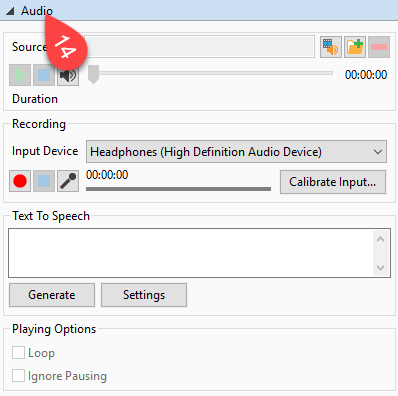Screen dimensions: 398x396
Task: Click the audio playback position slider handle
Action: tap(93, 74)
